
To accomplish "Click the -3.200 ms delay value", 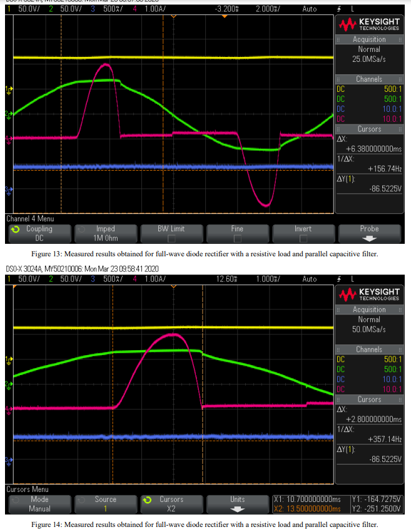I will (226, 9).
